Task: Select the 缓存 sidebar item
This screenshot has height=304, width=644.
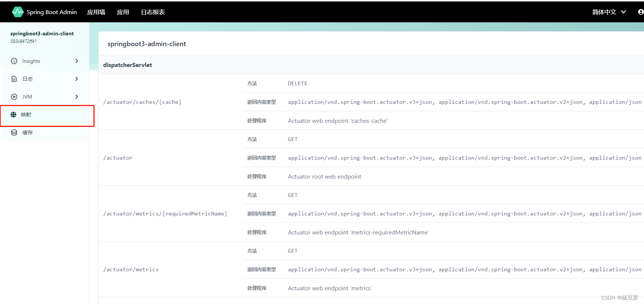Action: click(45, 132)
